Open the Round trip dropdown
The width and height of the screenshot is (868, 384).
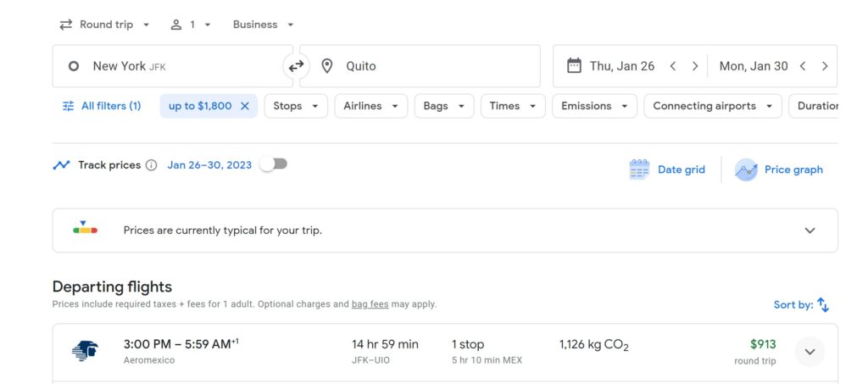[x=104, y=25]
